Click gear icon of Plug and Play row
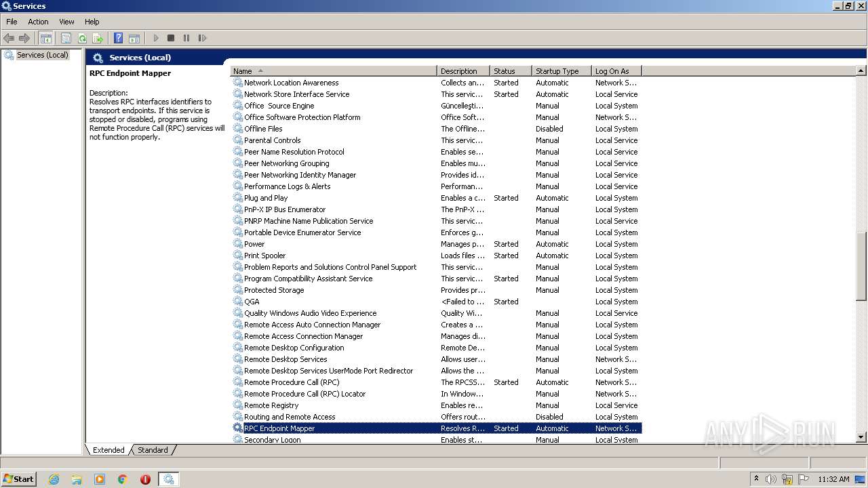This screenshot has height=488, width=868. (238, 198)
